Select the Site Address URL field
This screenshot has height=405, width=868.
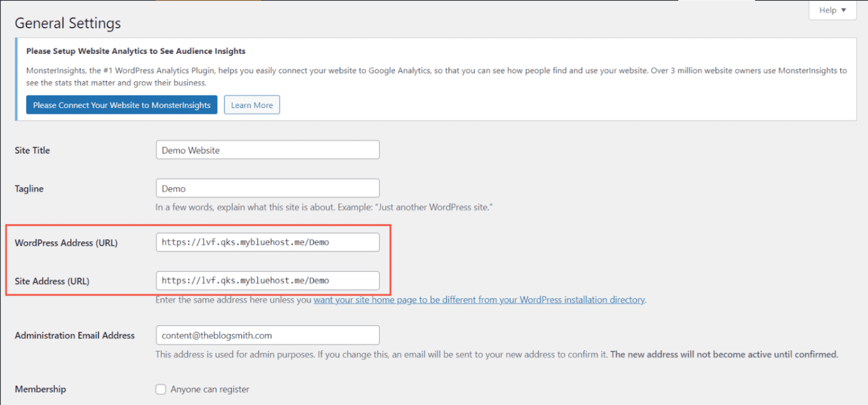tap(267, 280)
